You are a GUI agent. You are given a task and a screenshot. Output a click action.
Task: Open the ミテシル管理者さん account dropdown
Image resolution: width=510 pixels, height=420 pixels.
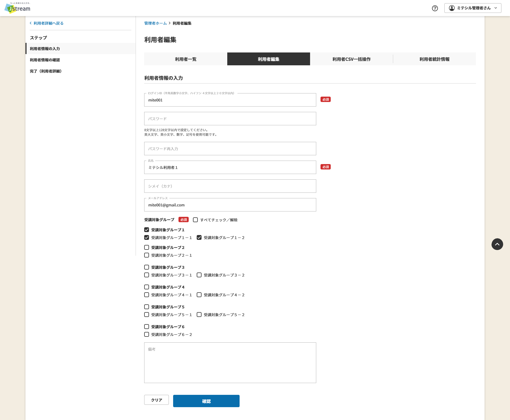click(x=473, y=8)
